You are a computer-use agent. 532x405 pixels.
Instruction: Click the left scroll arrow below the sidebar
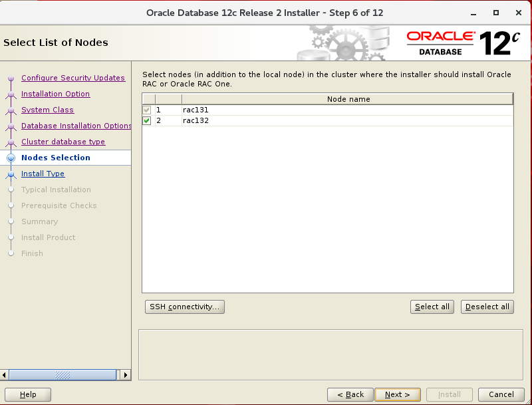click(x=5, y=374)
